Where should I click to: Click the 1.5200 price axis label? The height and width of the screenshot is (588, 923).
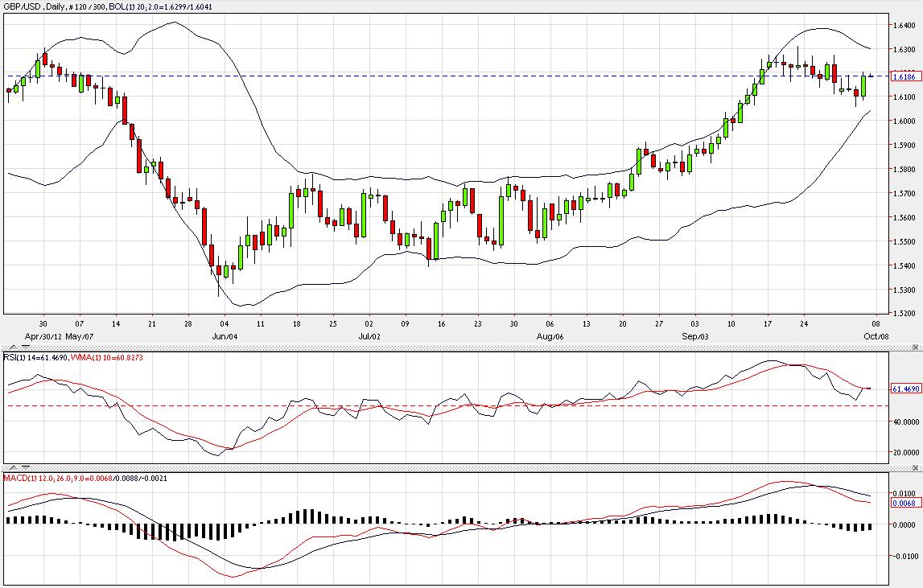click(904, 314)
